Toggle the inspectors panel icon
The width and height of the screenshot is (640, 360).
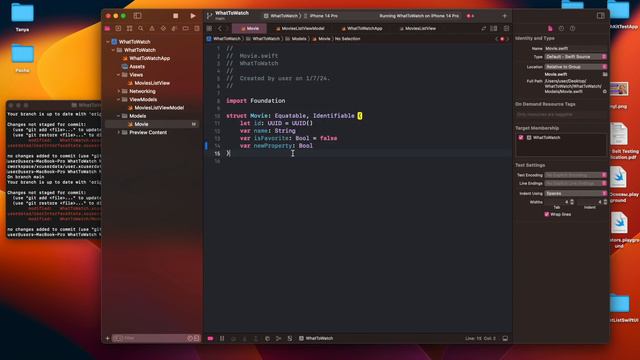[x=600, y=16]
